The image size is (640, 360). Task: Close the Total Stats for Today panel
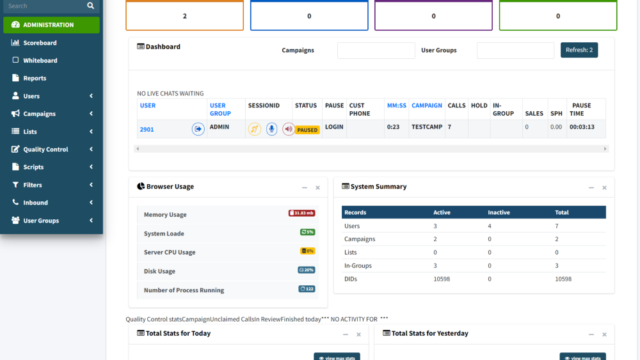358,335
